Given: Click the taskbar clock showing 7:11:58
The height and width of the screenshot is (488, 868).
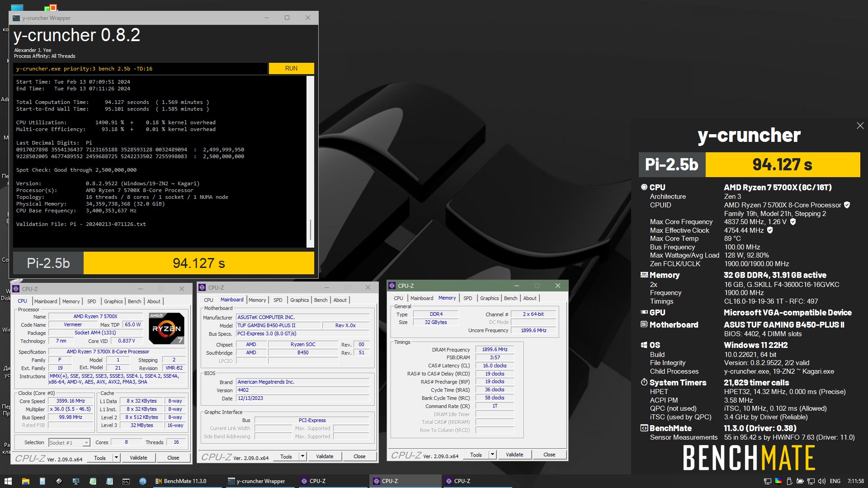Looking at the screenshot, I should coord(855,481).
